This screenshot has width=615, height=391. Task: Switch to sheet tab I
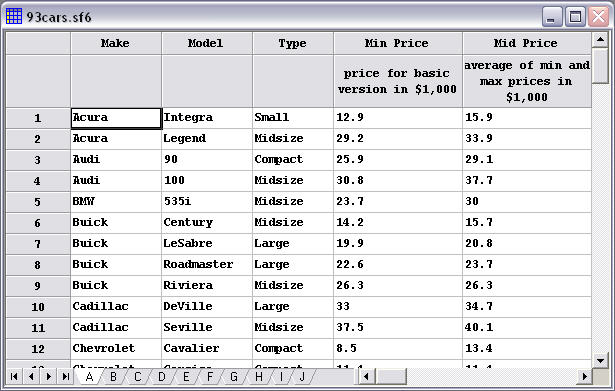coord(281,377)
